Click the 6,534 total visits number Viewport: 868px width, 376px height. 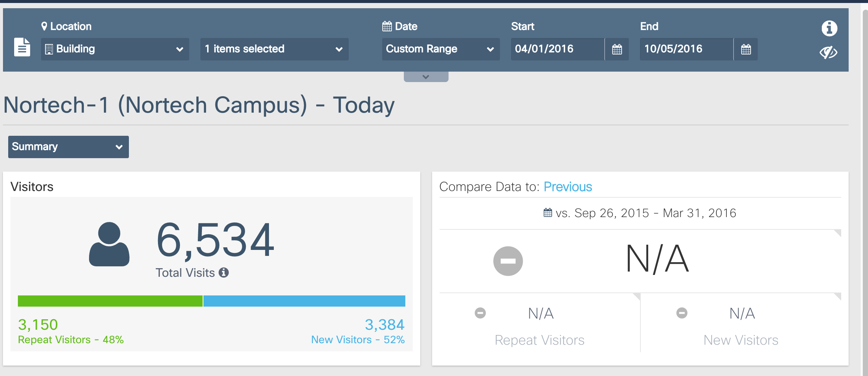215,240
